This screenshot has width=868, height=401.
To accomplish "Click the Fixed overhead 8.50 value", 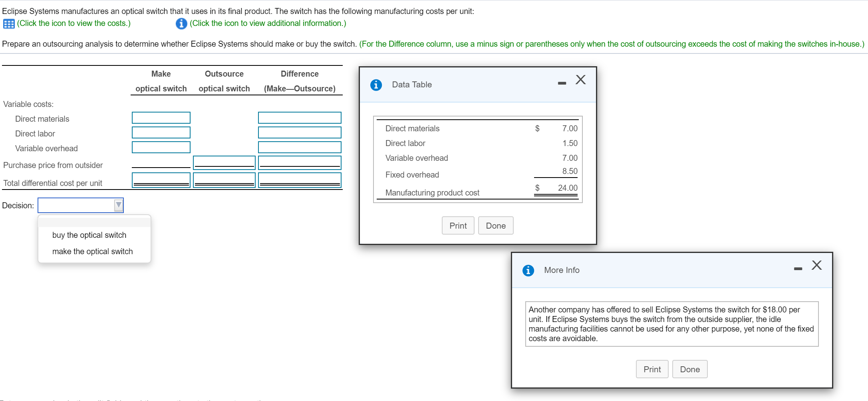I will tap(570, 171).
